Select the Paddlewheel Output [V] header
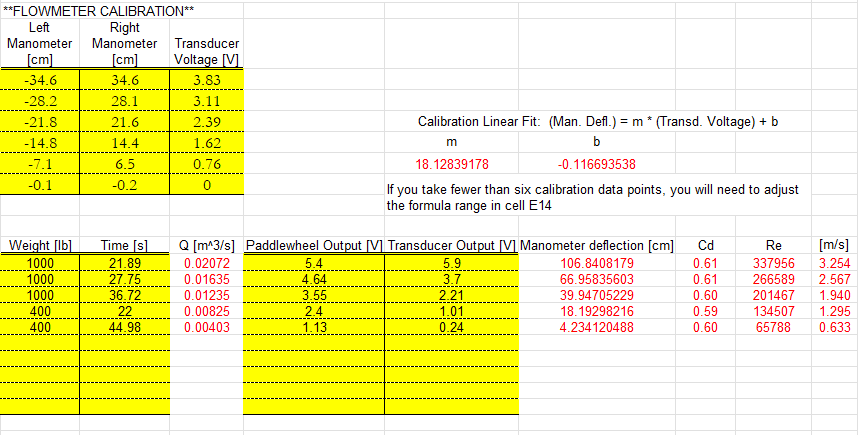 click(314, 246)
